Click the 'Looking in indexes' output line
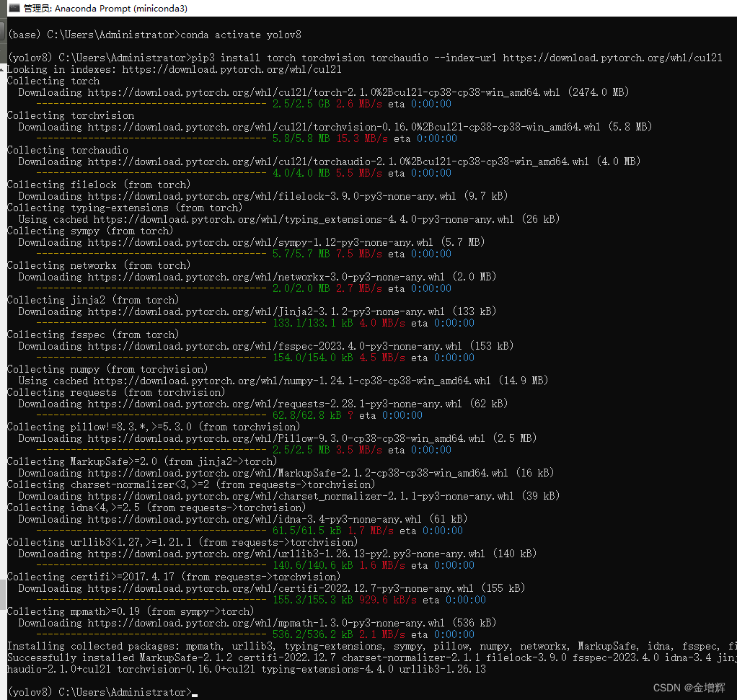Image resolution: width=737 pixels, height=700 pixels. tap(175, 69)
